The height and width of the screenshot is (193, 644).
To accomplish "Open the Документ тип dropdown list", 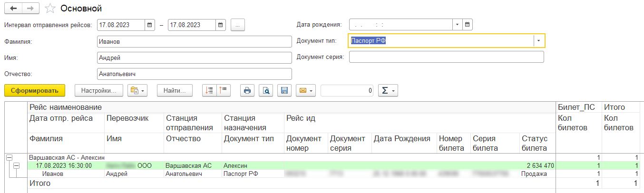I will (538, 41).
